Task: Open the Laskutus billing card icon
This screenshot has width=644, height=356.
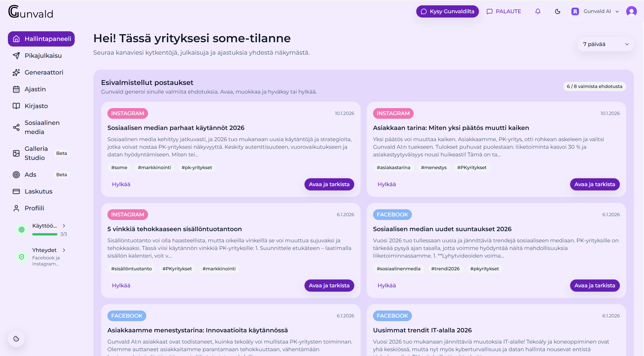Action: pos(16,191)
